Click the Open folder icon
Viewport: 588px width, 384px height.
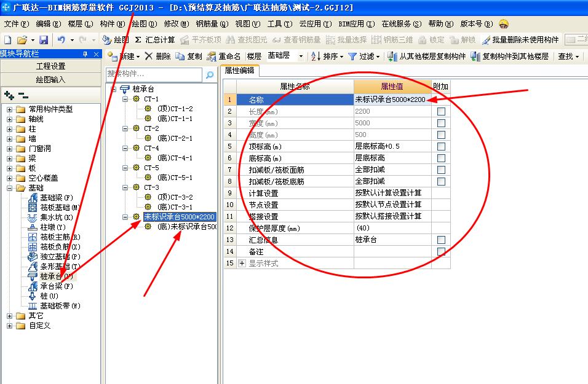22,40
